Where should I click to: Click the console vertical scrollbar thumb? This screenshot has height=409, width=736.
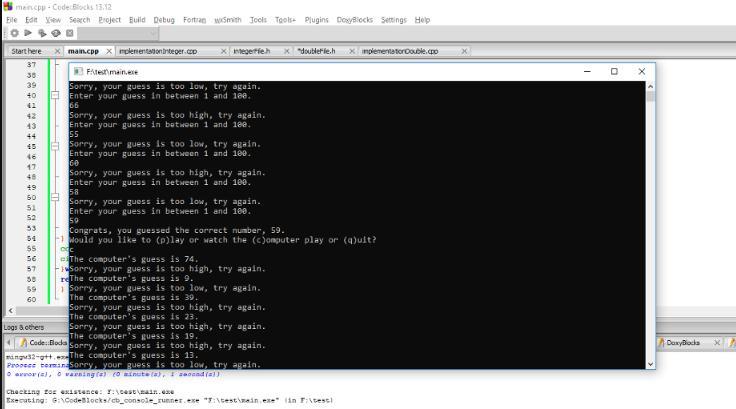pos(650,97)
